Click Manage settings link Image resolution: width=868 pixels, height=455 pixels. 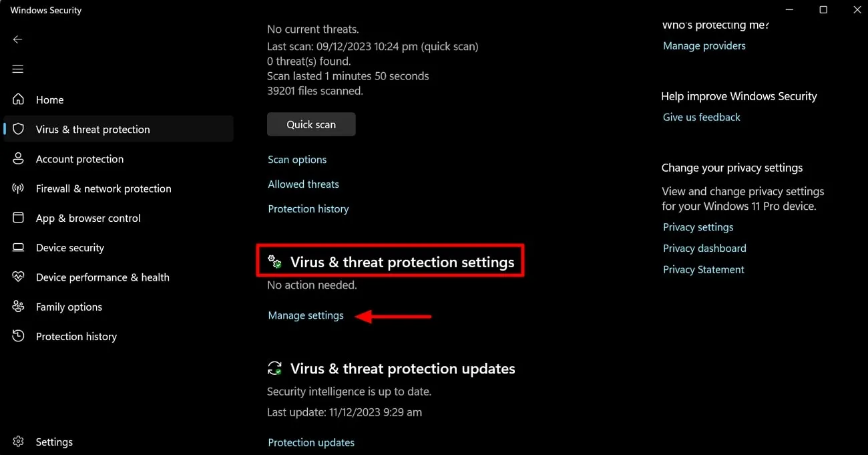[x=306, y=315]
